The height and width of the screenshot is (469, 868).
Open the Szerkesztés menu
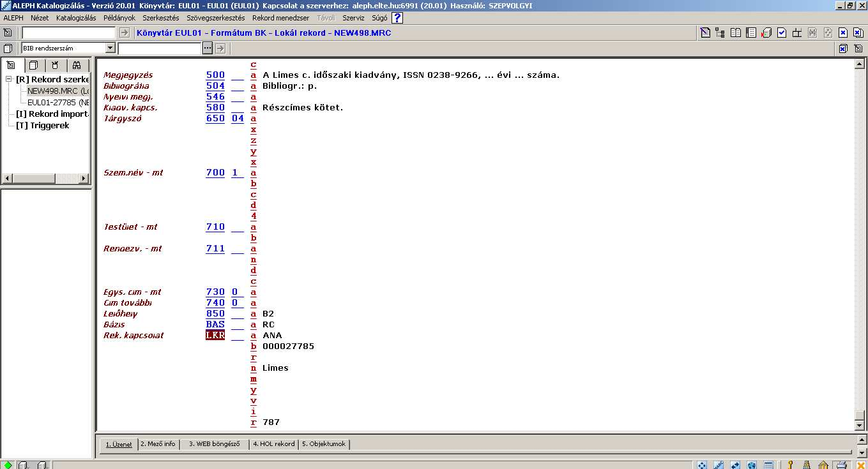click(161, 18)
